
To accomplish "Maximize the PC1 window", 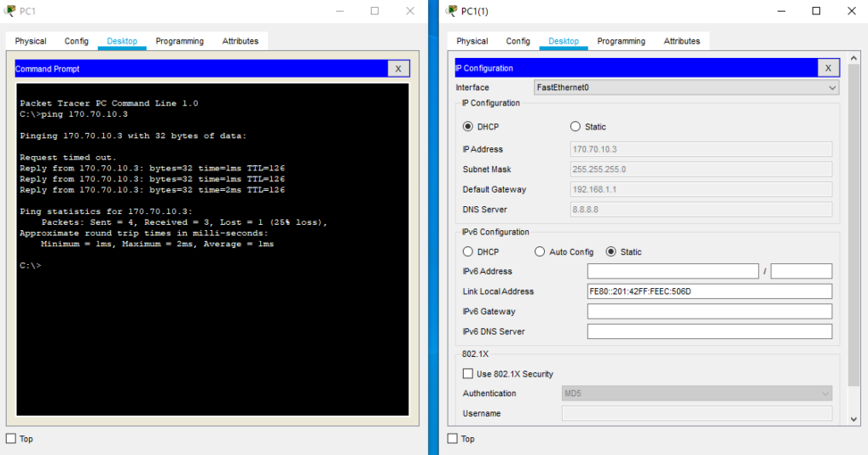I will pos(375,11).
